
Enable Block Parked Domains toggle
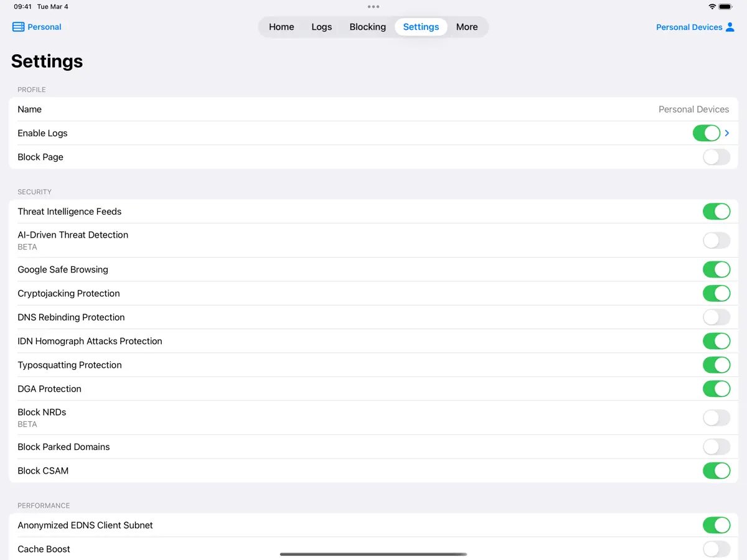tap(716, 447)
